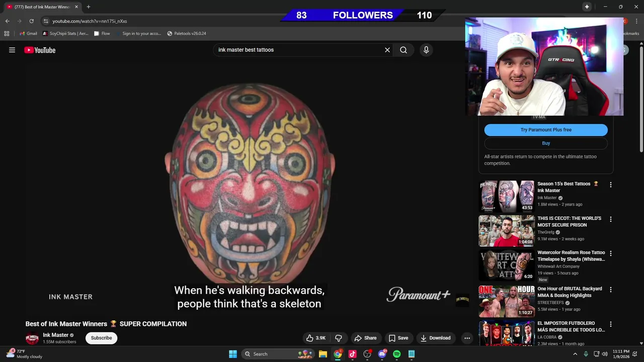The height and width of the screenshot is (362, 644).
Task: Open One Hour of BRUTAL Backyard thumbnail
Action: click(x=506, y=301)
